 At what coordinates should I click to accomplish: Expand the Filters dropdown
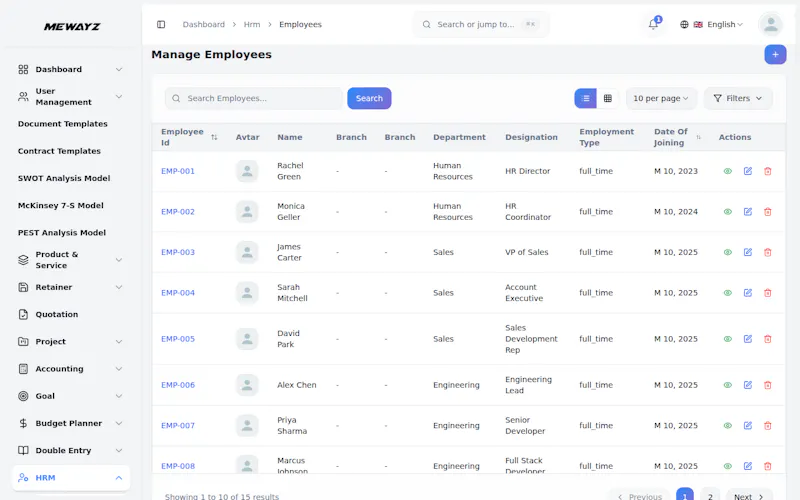(x=738, y=98)
